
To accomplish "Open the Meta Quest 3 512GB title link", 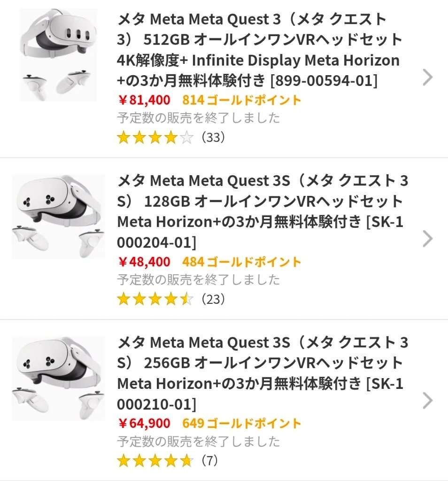I will tap(259, 50).
